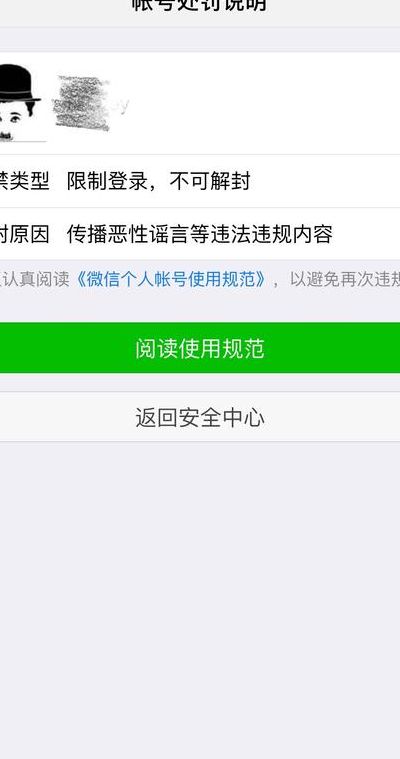Tap blank space right of 不可解封
Screen dimensions: 400x759
[x=324, y=182]
